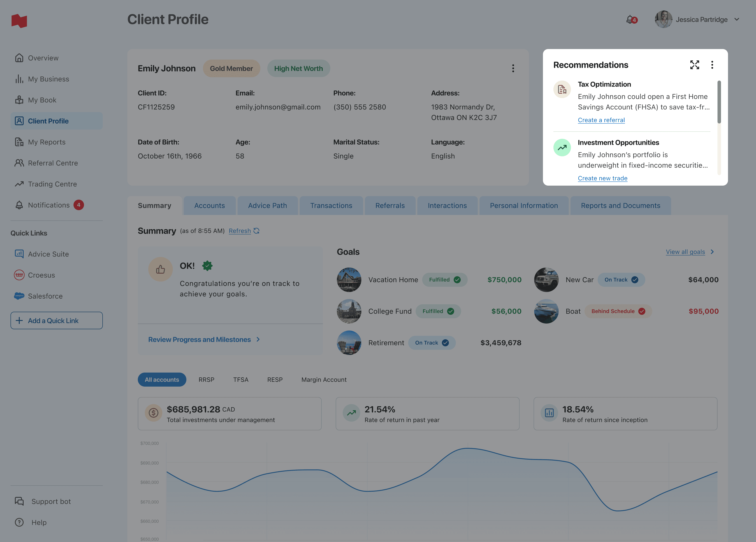Click the refresh icon next to Refresh

tap(256, 231)
